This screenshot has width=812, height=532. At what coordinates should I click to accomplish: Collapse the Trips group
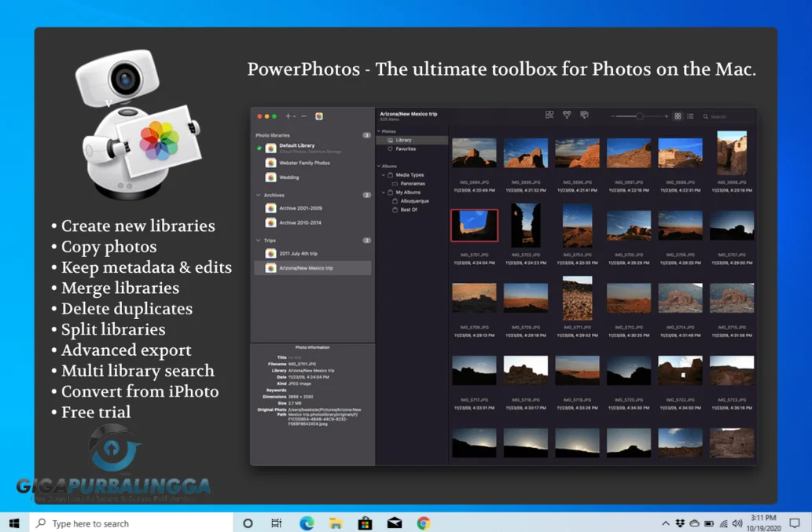click(x=259, y=240)
